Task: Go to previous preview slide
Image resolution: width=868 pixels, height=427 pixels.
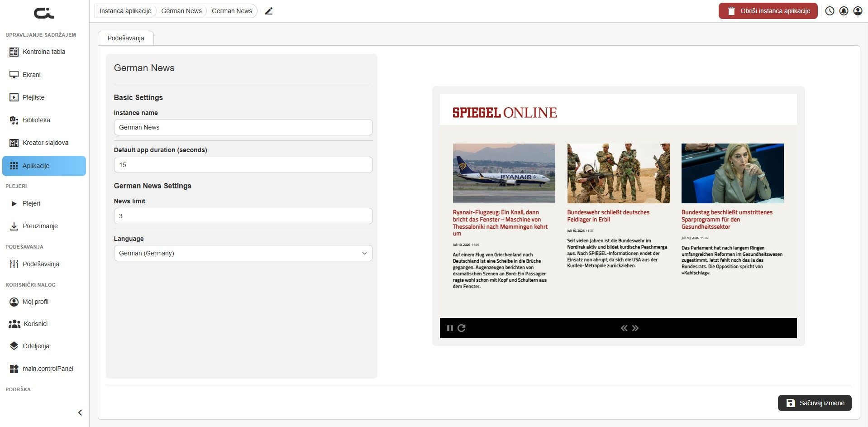Action: pos(624,328)
